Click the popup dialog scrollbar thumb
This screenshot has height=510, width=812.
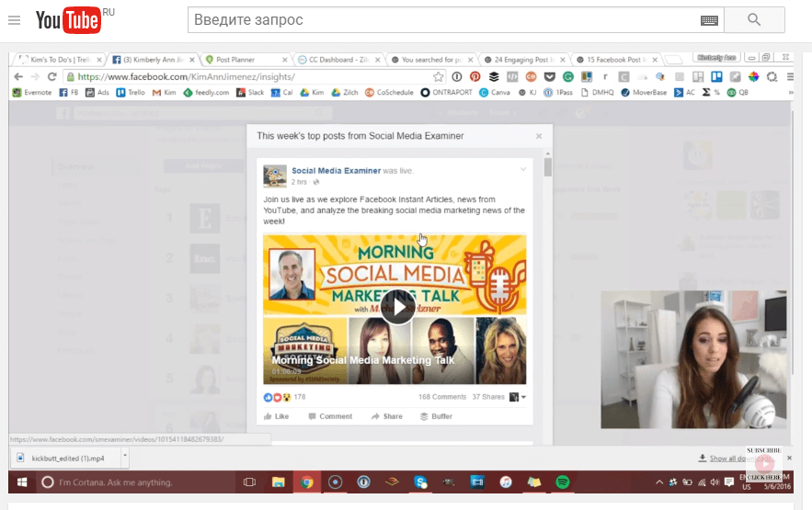[x=547, y=167]
